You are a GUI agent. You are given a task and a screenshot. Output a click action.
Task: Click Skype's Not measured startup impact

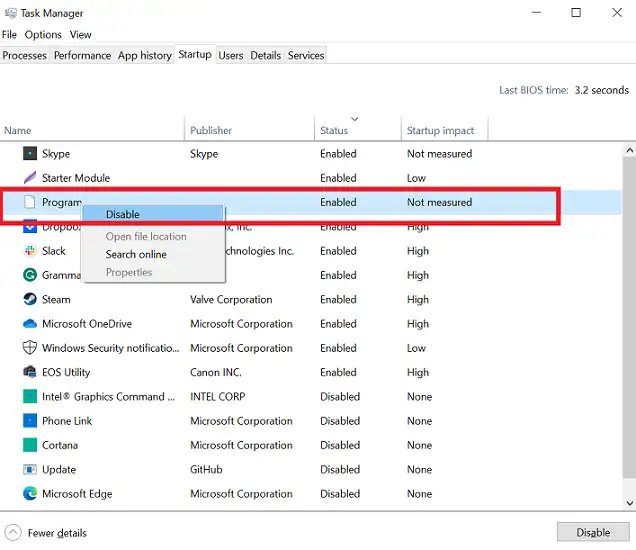(x=439, y=154)
